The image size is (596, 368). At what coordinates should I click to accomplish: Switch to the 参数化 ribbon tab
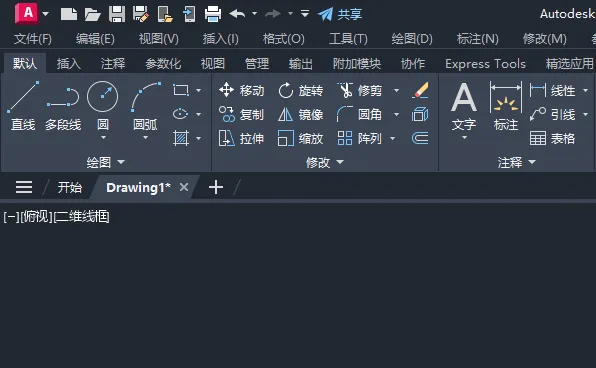pos(163,63)
